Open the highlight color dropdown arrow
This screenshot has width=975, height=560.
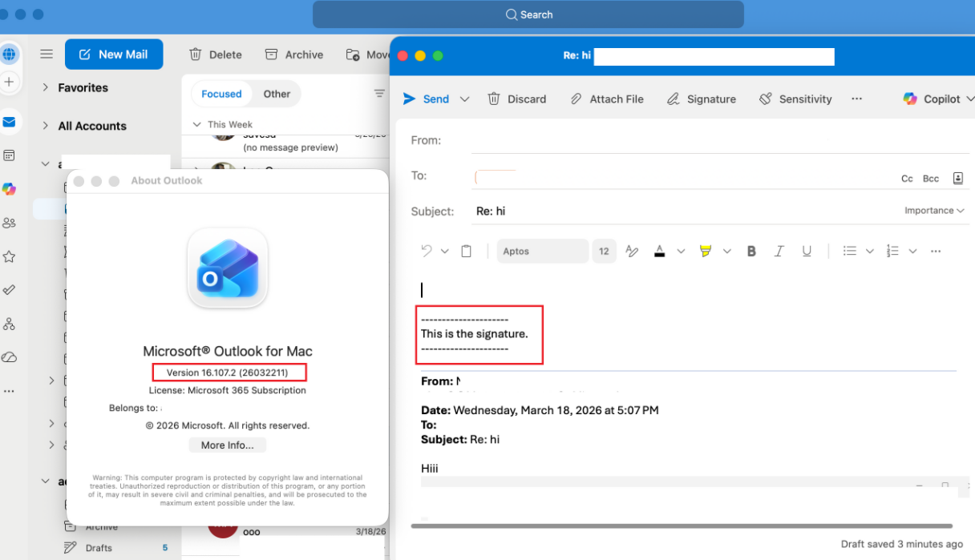(727, 251)
